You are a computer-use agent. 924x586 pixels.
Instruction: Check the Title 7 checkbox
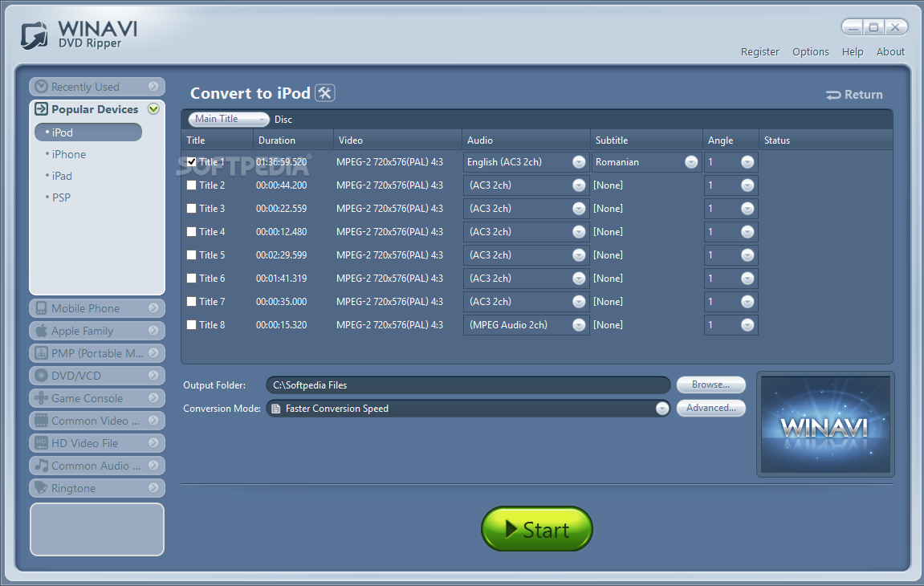click(192, 301)
